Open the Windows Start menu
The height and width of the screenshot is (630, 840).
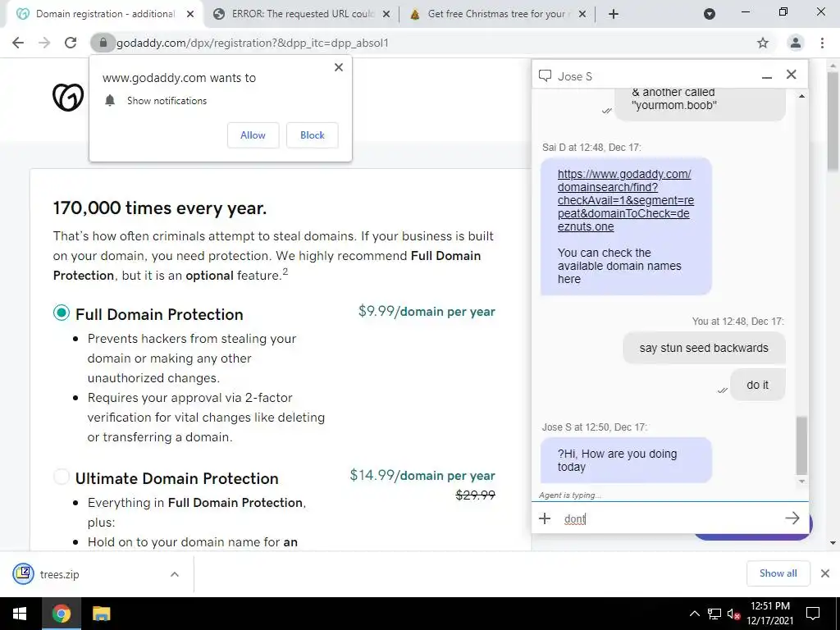point(20,614)
